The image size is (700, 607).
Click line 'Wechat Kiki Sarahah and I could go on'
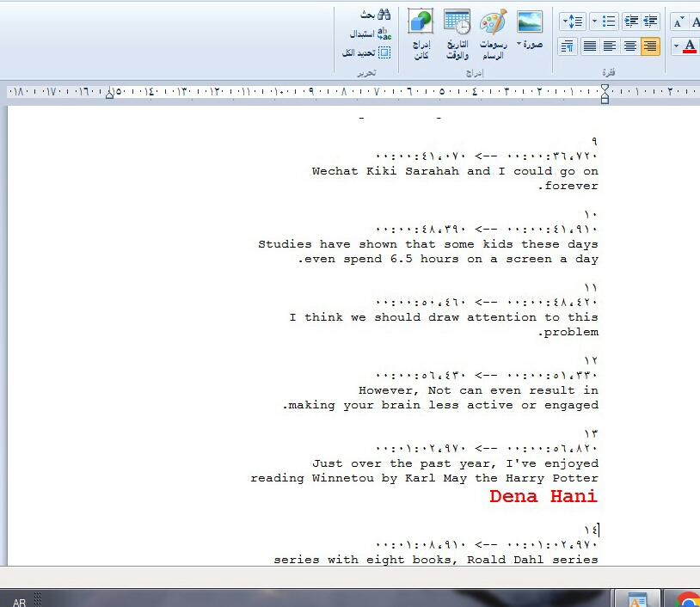click(455, 171)
